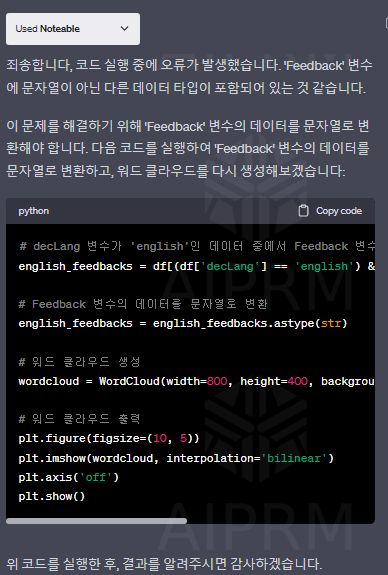Click the comment '# Feedback 변수의 데이터를 문자열로 변환'
Image resolution: width=388 pixels, height=575 pixels.
[143, 304]
